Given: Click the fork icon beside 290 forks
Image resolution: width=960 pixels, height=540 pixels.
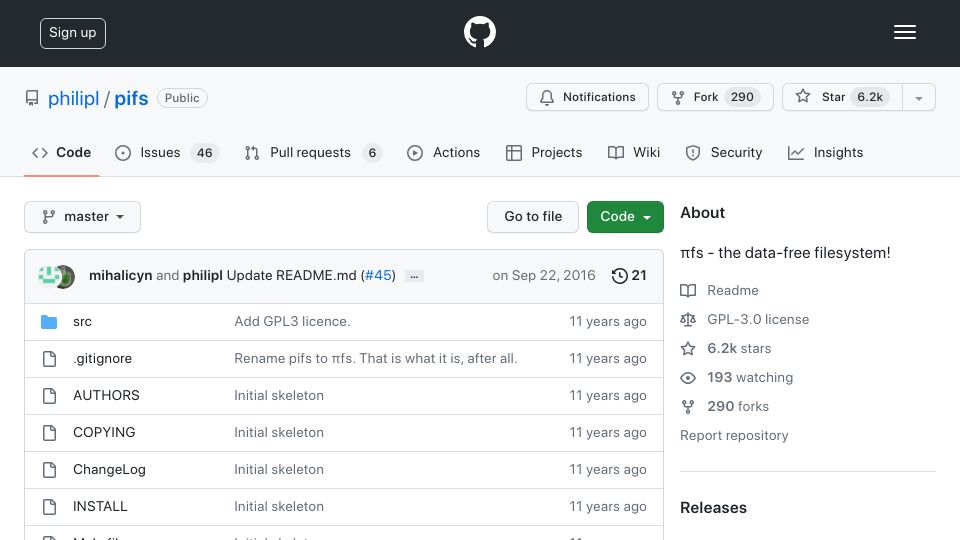Looking at the screenshot, I should pyautogui.click(x=688, y=407).
